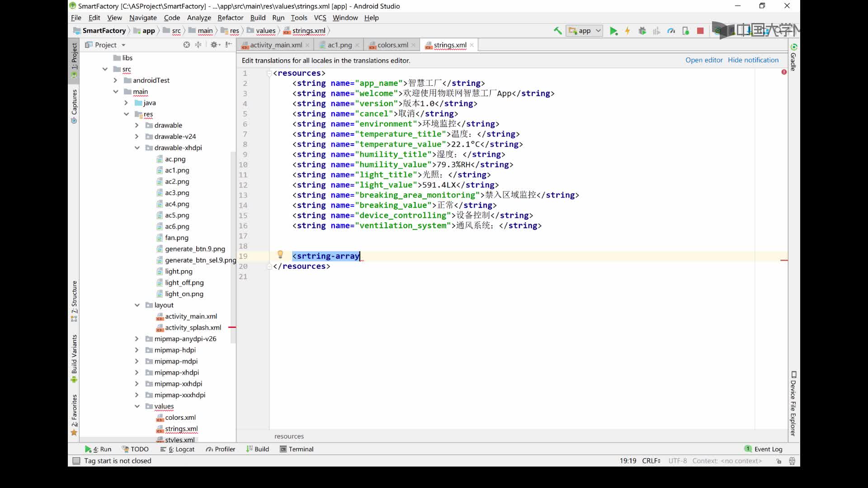The height and width of the screenshot is (488, 868).
Task: Close the colors.xml tab
Action: click(x=413, y=45)
